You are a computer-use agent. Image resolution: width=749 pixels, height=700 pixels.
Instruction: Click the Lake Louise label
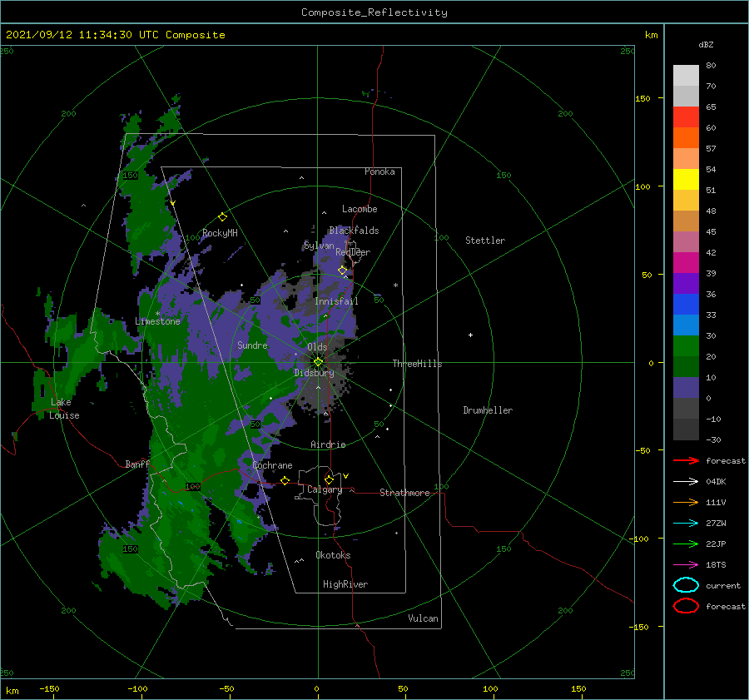[64, 409]
